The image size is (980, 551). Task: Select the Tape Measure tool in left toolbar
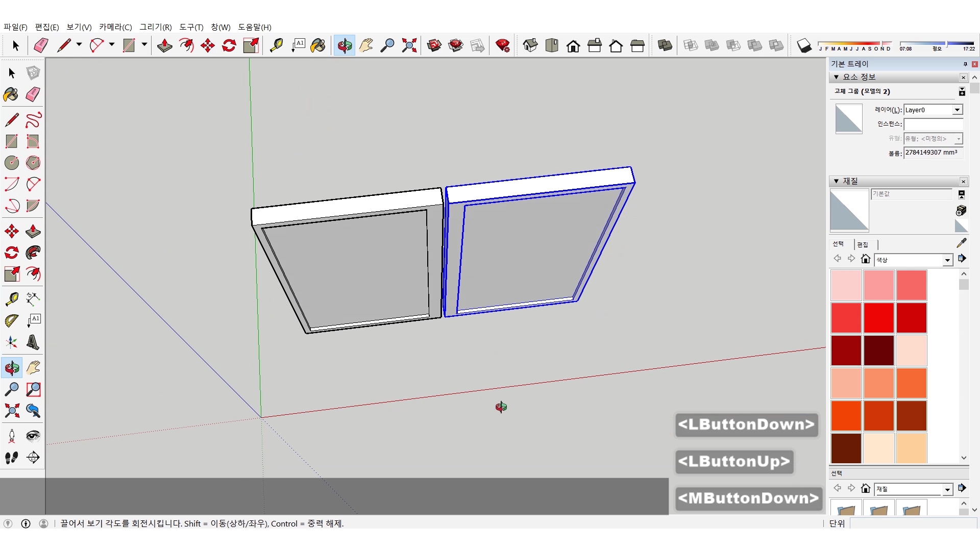(12, 298)
